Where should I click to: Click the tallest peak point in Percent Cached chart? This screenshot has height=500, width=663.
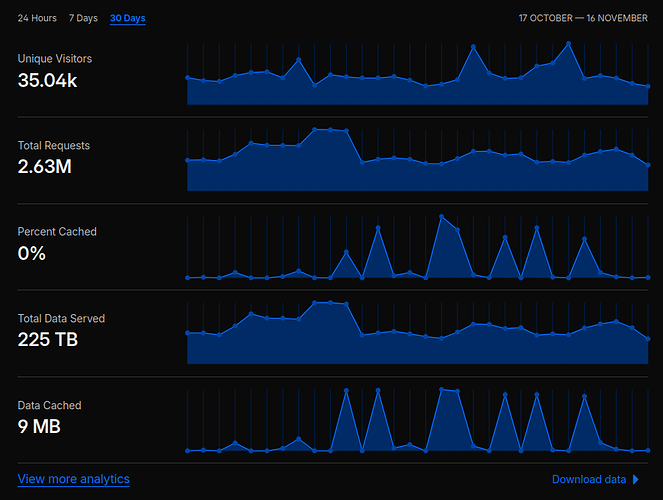pyautogui.click(x=441, y=216)
